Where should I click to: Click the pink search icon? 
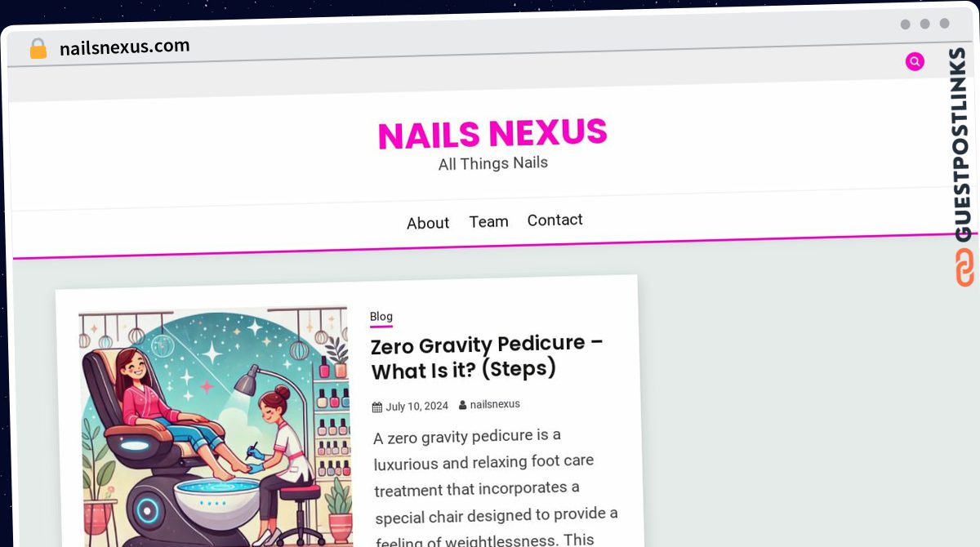tap(915, 61)
